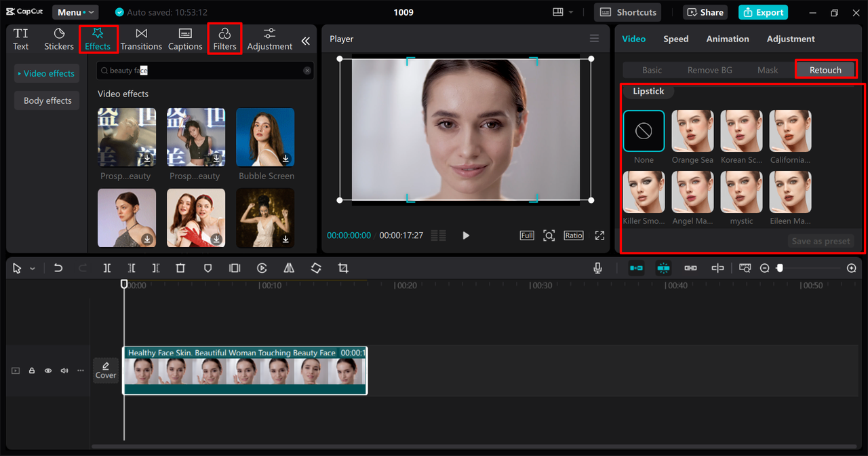The height and width of the screenshot is (456, 868).
Task: Choose the Orange Sea lipstick preset
Action: 692,131
